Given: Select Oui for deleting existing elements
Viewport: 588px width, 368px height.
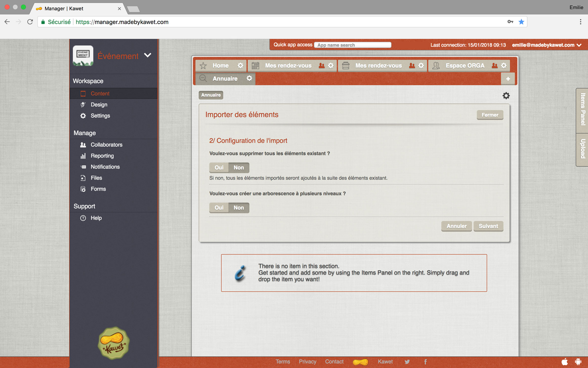Looking at the screenshot, I should tap(219, 167).
